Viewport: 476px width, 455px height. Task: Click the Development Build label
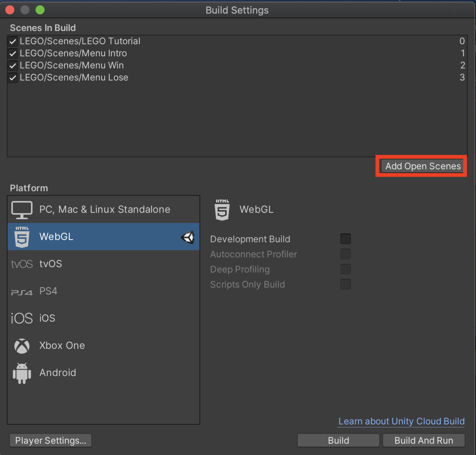click(x=250, y=239)
